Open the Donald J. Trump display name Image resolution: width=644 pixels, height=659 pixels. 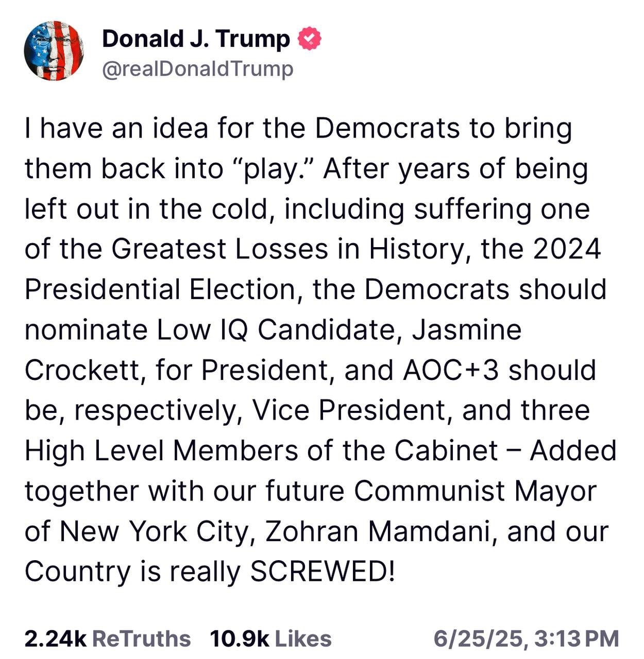click(x=196, y=39)
